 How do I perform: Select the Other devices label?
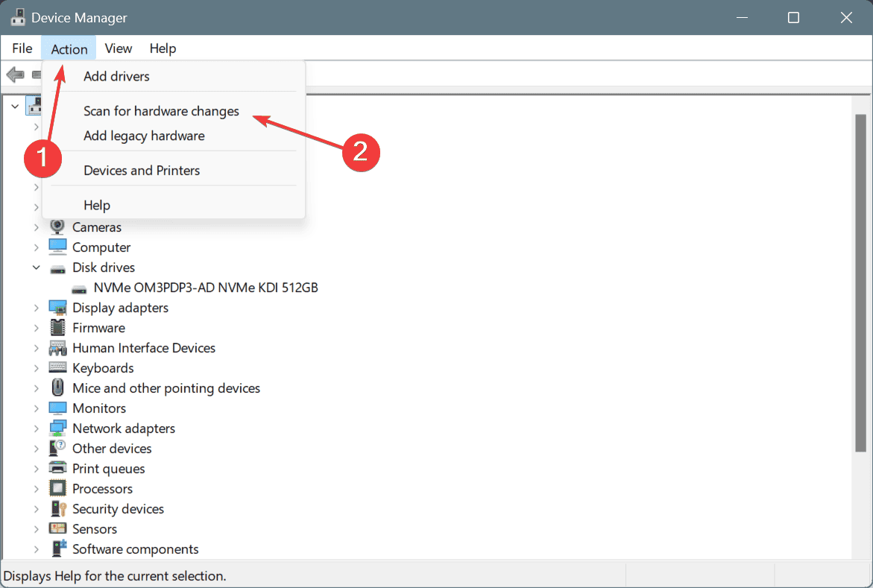(112, 448)
